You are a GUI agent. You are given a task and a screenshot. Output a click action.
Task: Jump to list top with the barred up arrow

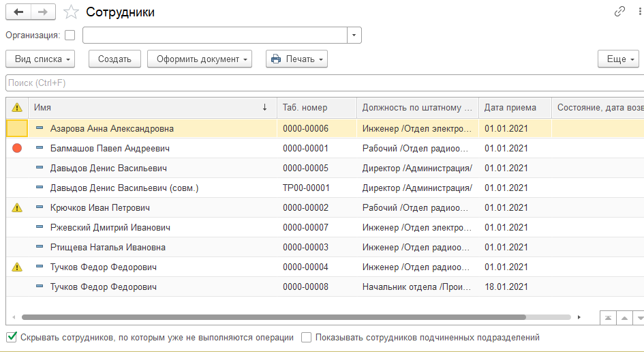607,318
